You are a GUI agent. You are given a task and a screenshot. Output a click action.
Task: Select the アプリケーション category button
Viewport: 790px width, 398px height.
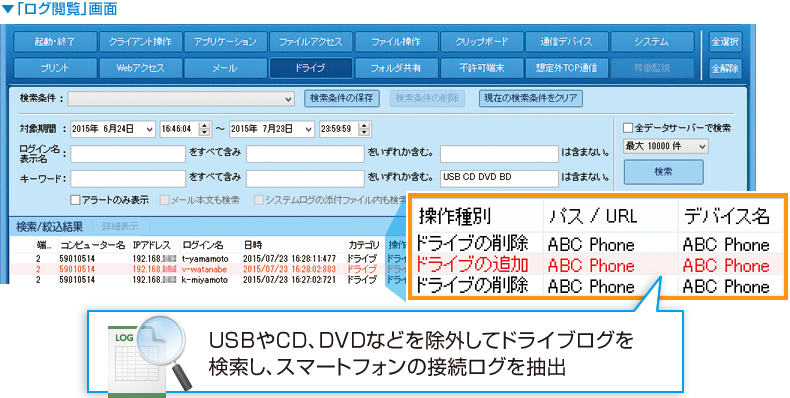(225, 42)
